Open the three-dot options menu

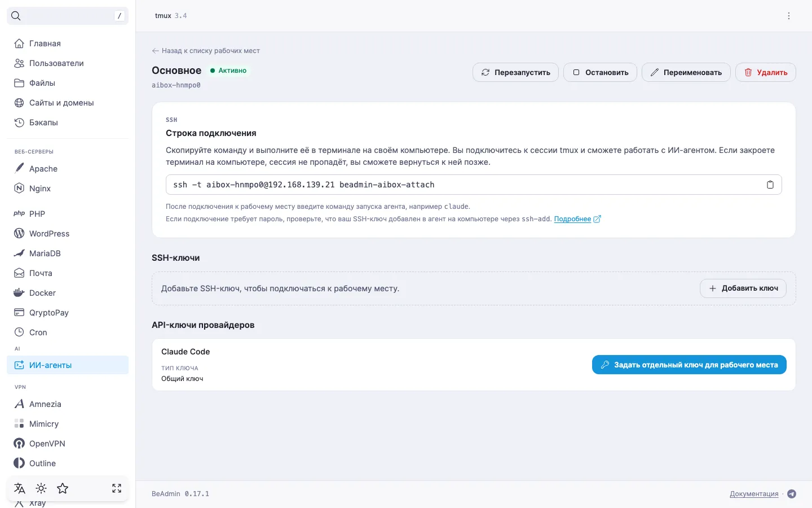tap(789, 16)
